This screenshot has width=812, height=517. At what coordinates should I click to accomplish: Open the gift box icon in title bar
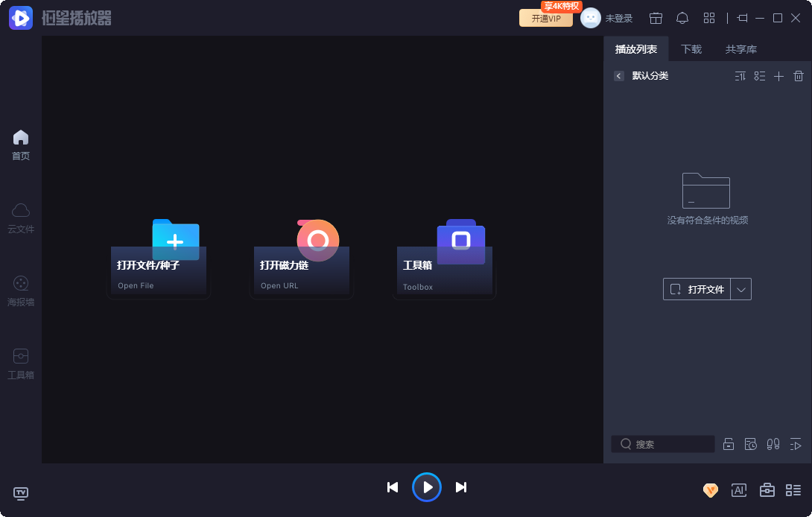(656, 18)
